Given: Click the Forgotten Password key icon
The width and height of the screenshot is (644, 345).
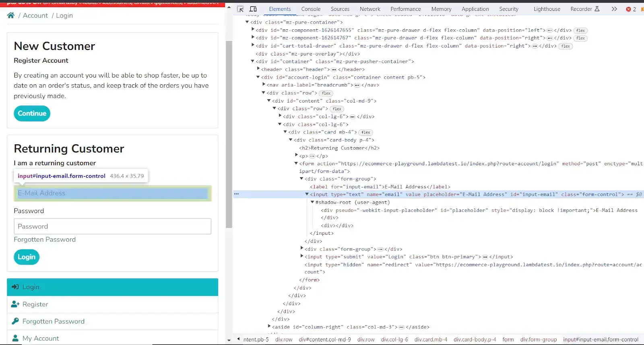Looking at the screenshot, I should pyautogui.click(x=15, y=321).
